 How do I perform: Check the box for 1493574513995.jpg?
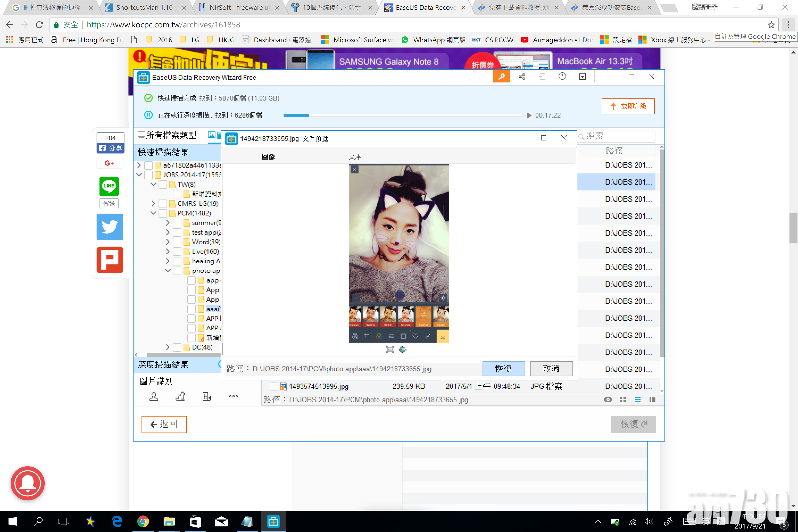[273, 386]
